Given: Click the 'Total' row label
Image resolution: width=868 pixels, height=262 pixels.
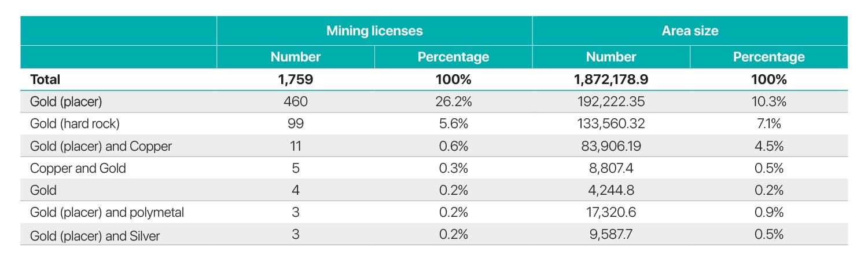Looking at the screenshot, I should (x=45, y=79).
